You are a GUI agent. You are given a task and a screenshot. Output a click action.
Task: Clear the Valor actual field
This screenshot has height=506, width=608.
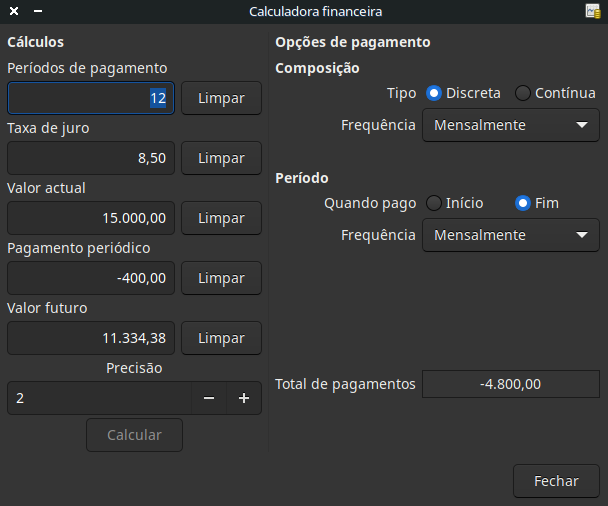click(x=221, y=218)
